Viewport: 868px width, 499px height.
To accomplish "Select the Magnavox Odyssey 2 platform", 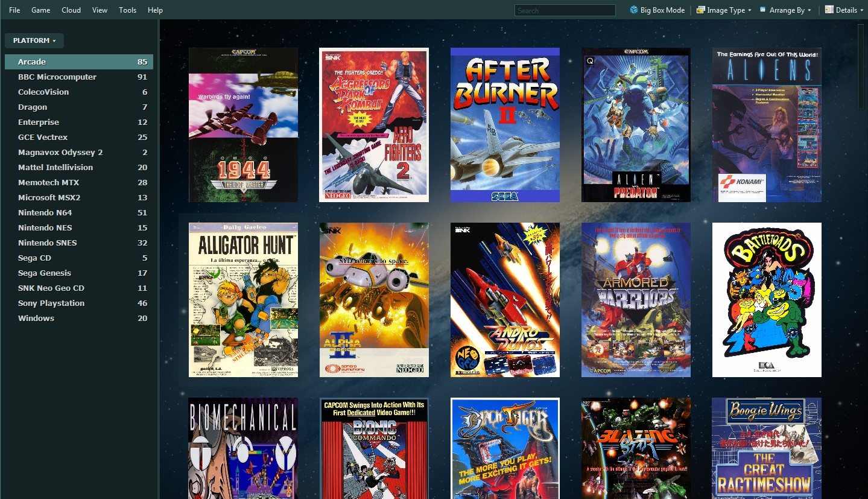I will [79, 152].
